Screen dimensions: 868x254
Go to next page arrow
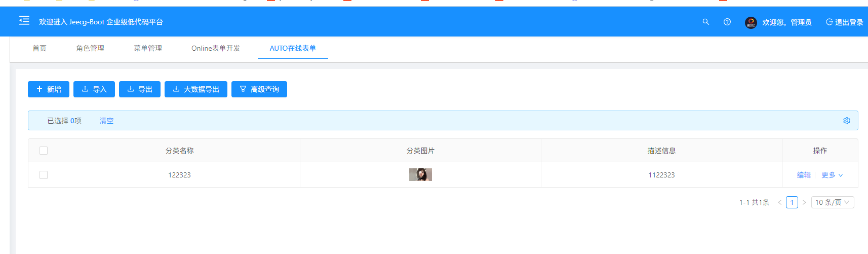[x=804, y=202]
